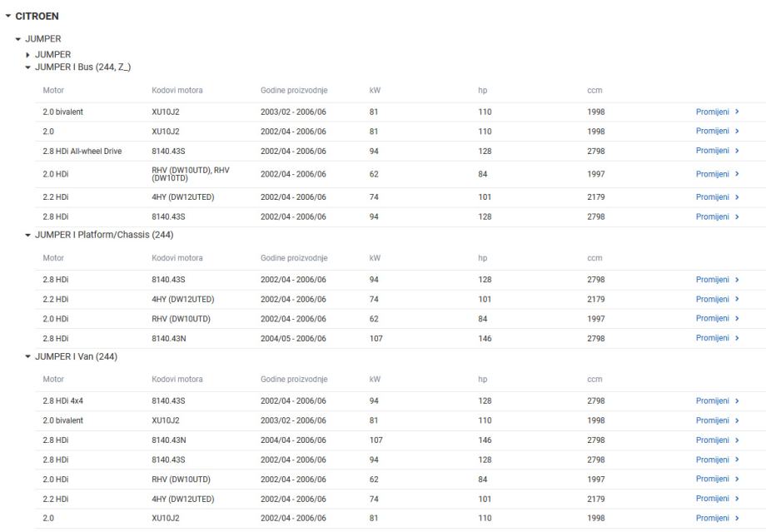Collapse the CITROEN brand section

[7, 16]
